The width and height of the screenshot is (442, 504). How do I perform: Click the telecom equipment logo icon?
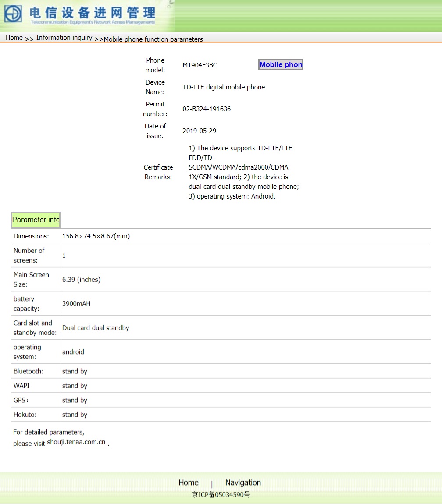coord(13,14)
